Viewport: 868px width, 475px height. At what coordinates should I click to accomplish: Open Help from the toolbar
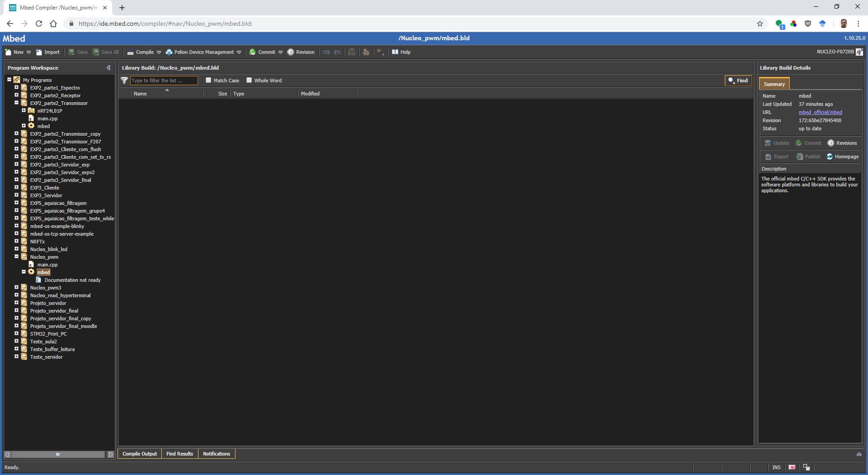[x=401, y=52]
